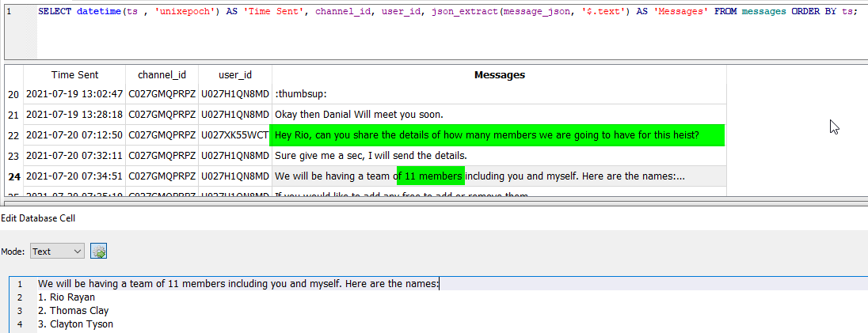868x333 pixels.
Task: Select row 22 by its row number
Action: point(13,135)
